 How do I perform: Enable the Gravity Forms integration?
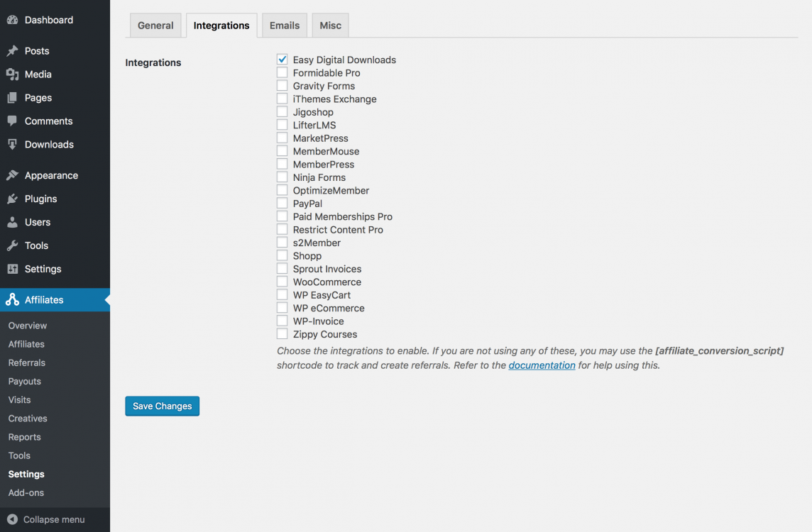pos(282,85)
